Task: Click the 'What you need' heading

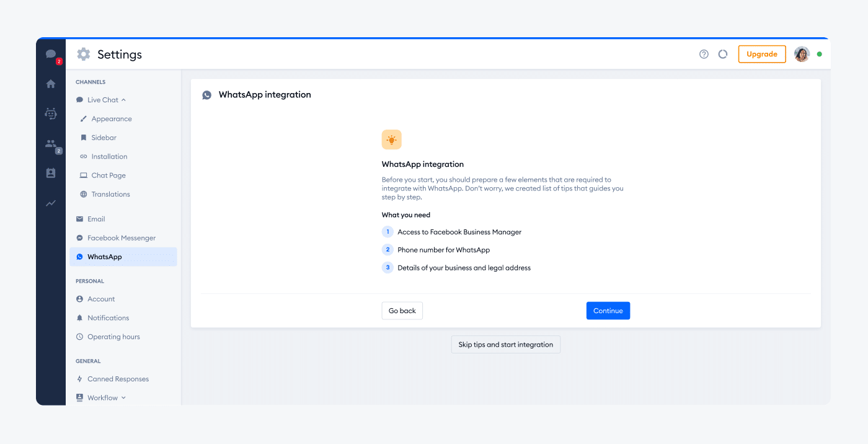Action: [405, 215]
